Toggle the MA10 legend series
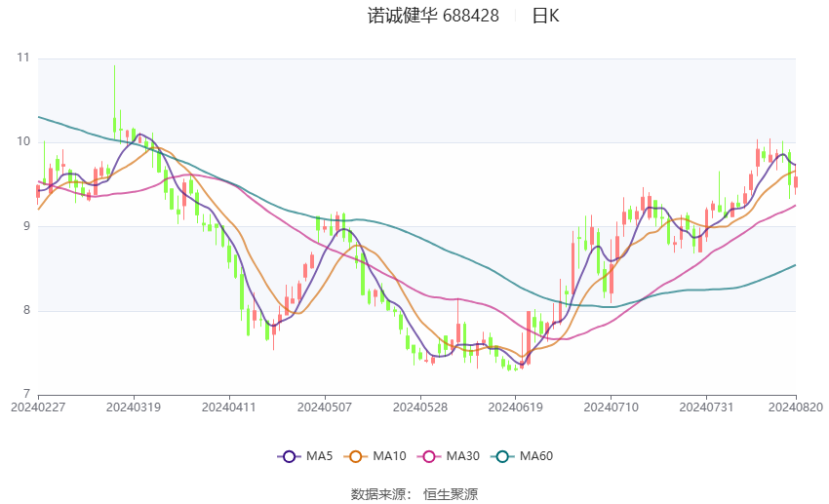 pyautogui.click(x=375, y=456)
